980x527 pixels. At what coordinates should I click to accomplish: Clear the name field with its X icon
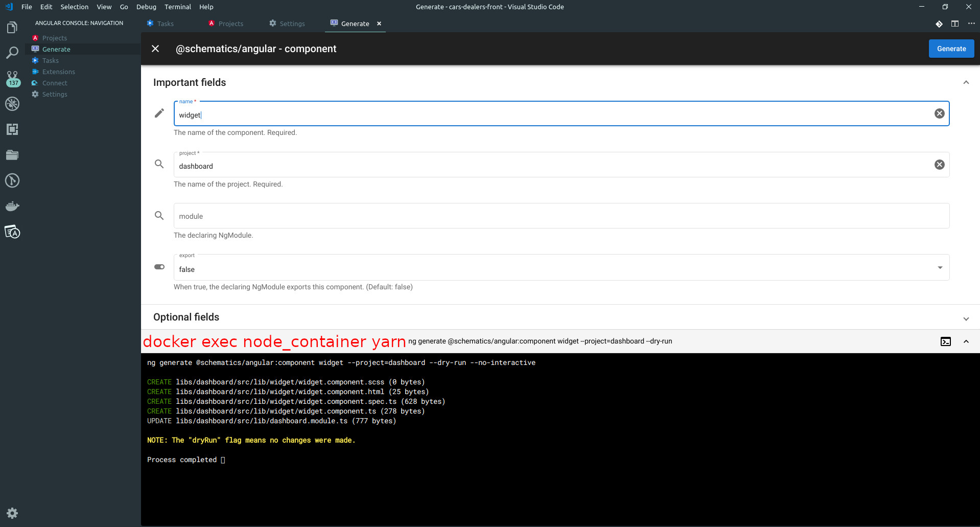[940, 113]
